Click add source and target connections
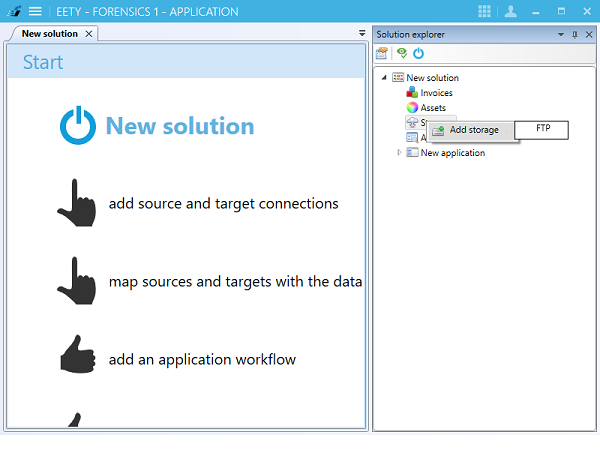The width and height of the screenshot is (600, 450). click(223, 204)
